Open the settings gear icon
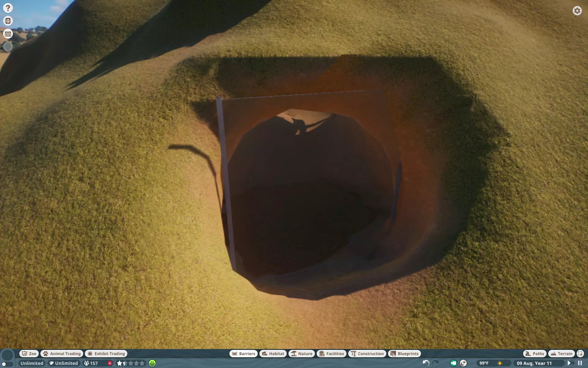 pyautogui.click(x=577, y=11)
